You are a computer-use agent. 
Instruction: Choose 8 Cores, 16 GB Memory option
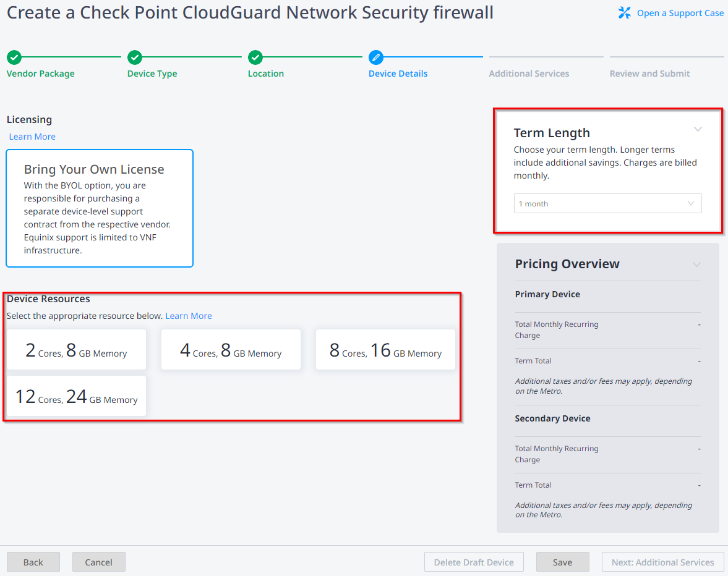coord(385,350)
